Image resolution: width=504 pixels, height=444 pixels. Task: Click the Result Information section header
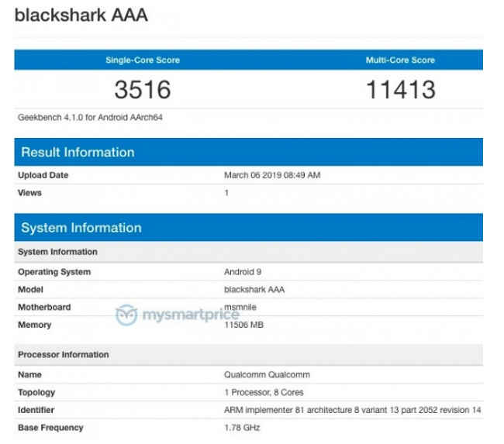[248, 152]
